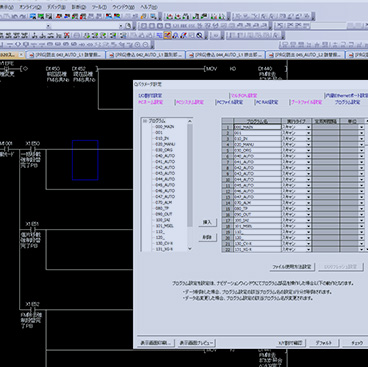Viewport: 368px width, 367px height.
Task: Select the PCシステム設定 parameter tab
Action: pyautogui.click(x=190, y=102)
